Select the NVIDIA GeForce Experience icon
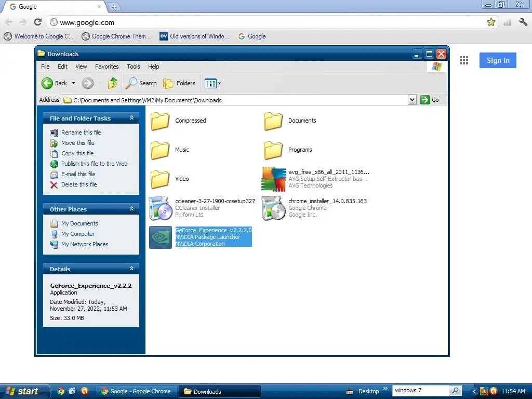Image resolution: width=532 pixels, height=399 pixels. pyautogui.click(x=161, y=237)
